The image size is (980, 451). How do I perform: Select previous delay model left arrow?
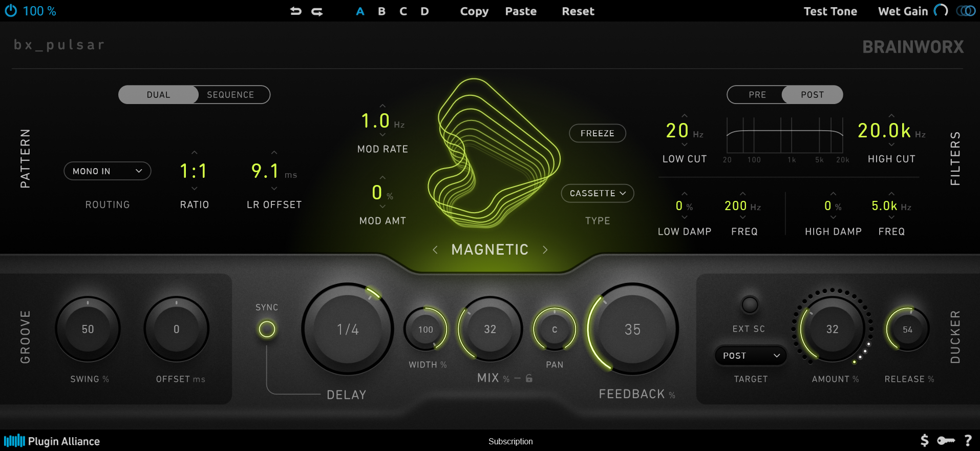[x=435, y=250]
